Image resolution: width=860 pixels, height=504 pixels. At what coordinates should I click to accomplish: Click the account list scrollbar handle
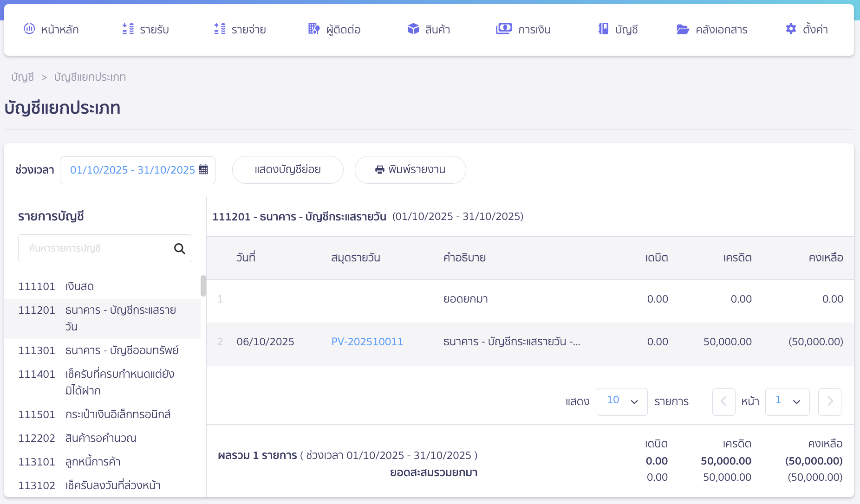click(x=203, y=286)
